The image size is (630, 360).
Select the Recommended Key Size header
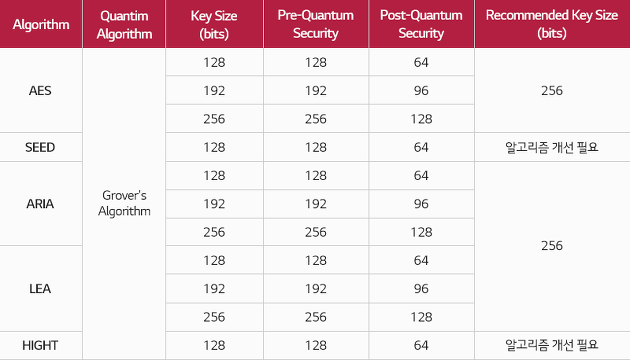tap(552, 24)
